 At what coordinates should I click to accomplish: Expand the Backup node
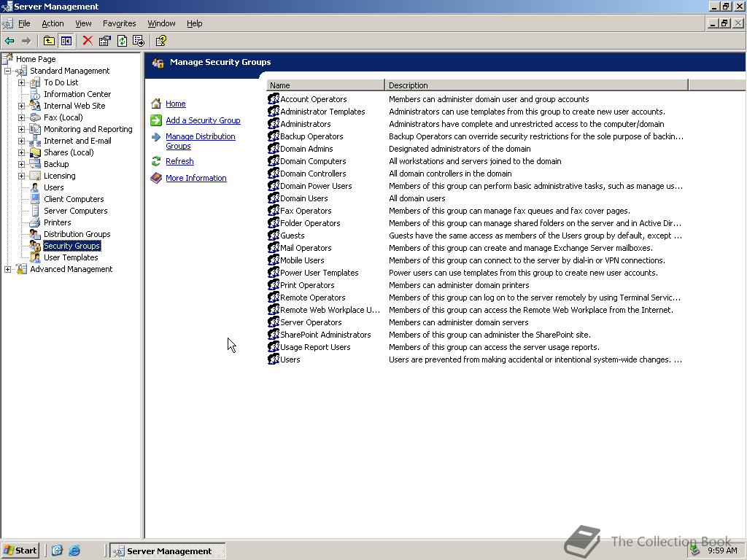(21, 164)
